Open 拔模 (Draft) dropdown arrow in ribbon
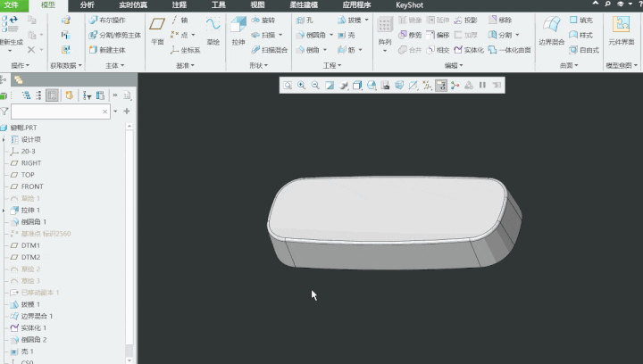The height and width of the screenshot is (364, 643). pos(367,20)
